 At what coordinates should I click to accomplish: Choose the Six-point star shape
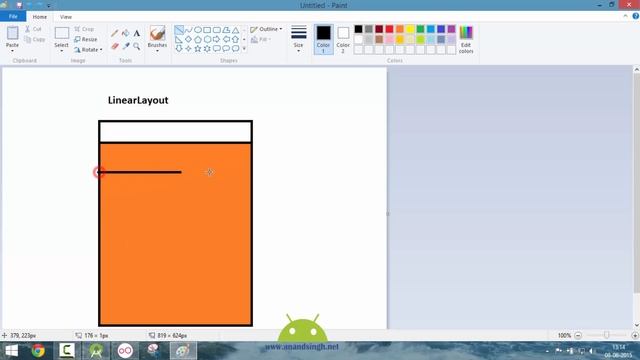pos(207,49)
